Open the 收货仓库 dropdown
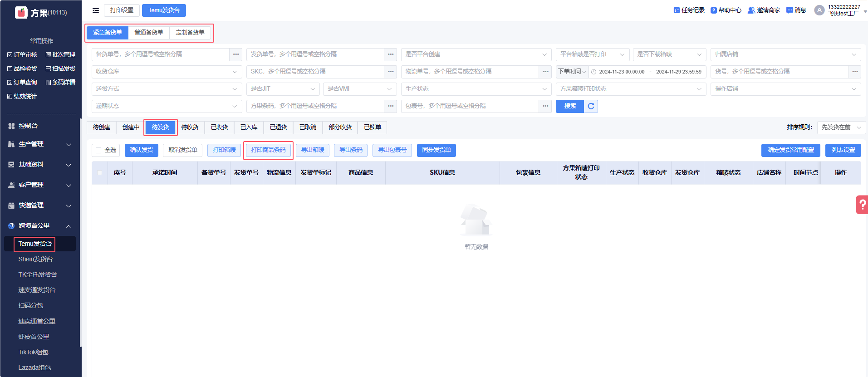 pos(166,72)
